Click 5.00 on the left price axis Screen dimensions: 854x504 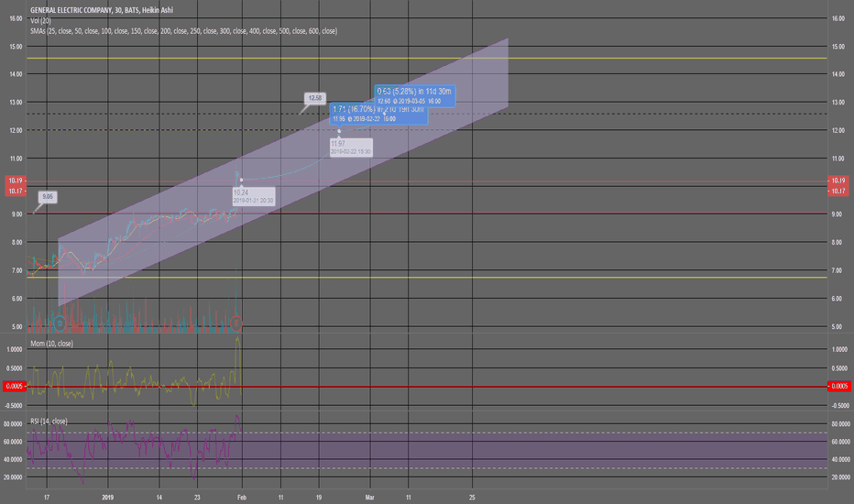[16, 327]
